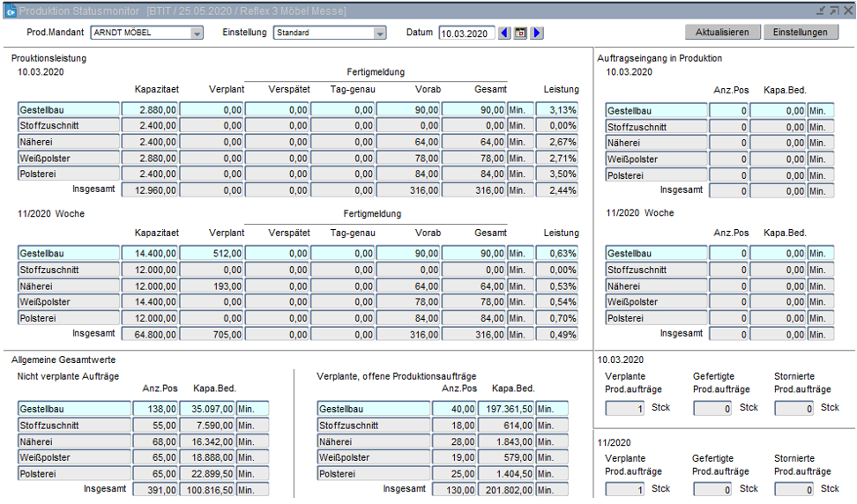The image size is (857, 504).
Task: Expand the Einstellung Standard dropdown
Action: [380, 33]
